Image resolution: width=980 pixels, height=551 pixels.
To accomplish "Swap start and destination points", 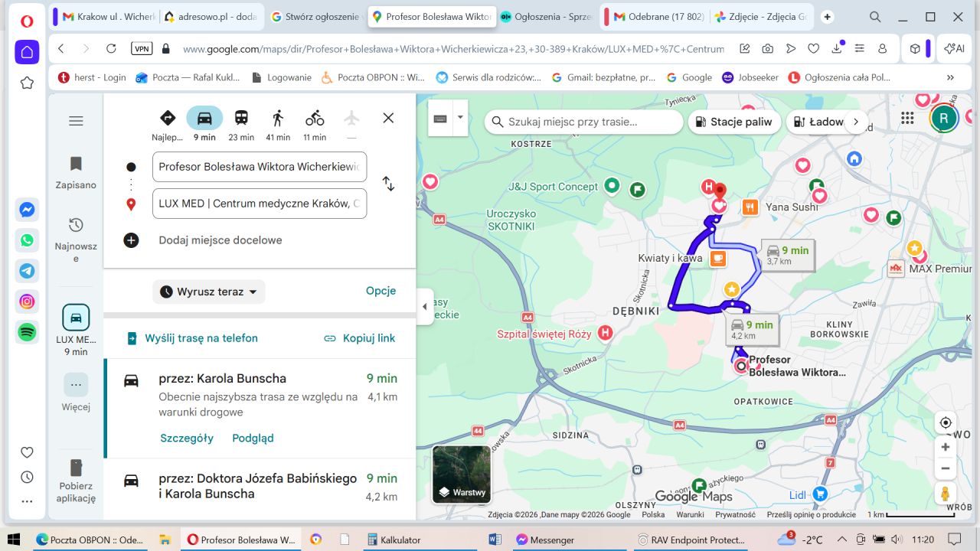I will pos(388,184).
